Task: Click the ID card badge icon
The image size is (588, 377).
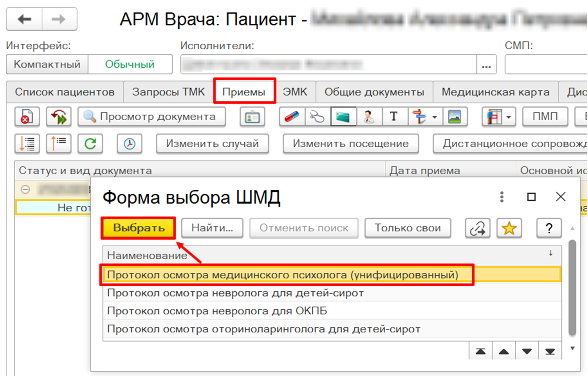Action: 252,117
